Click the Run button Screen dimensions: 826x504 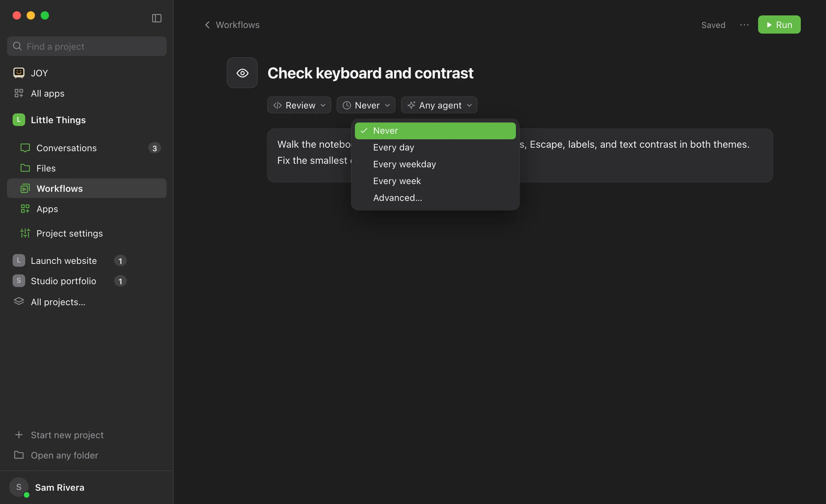point(779,24)
